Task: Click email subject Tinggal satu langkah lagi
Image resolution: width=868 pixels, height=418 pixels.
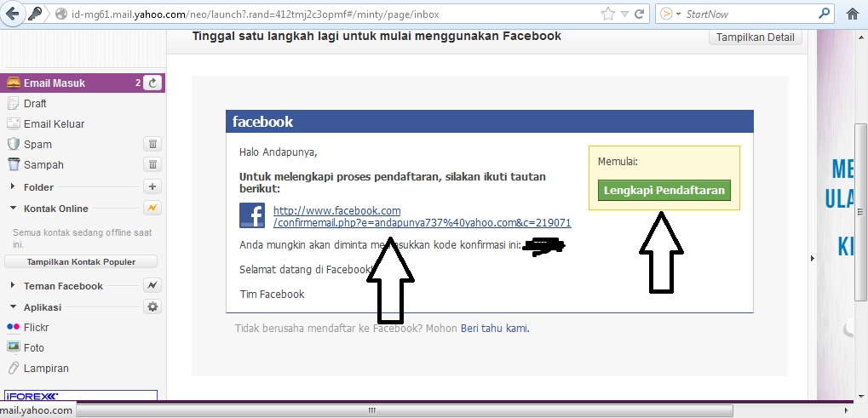Action: point(377,37)
